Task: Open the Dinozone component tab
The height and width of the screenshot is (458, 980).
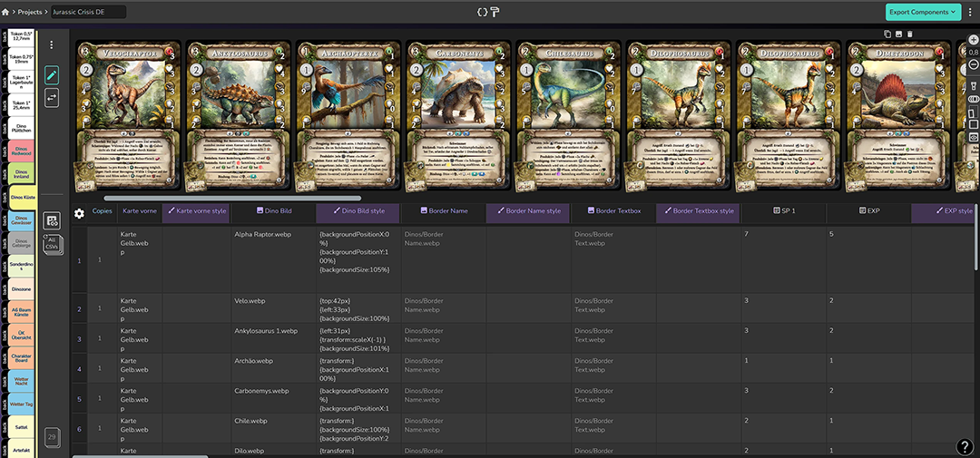Action: 21,290
